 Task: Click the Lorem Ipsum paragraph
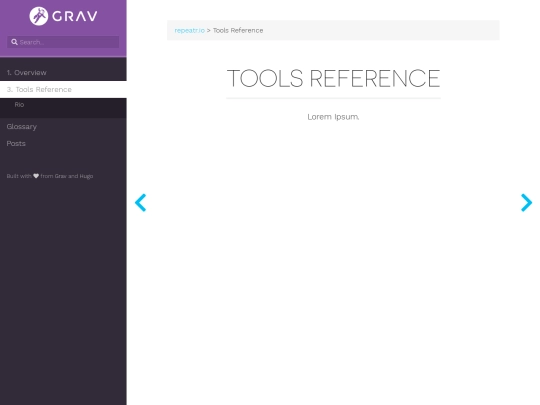click(333, 117)
